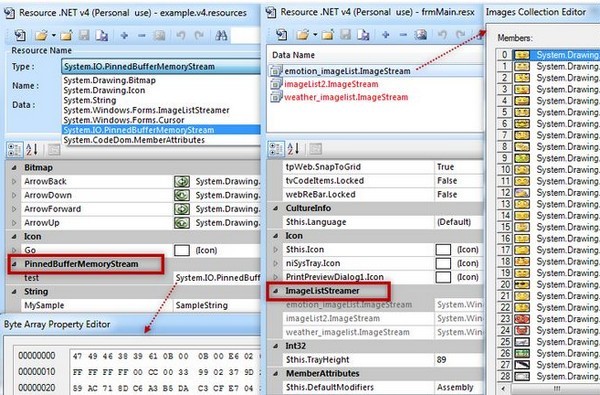The height and width of the screenshot is (395, 600).
Task: Open dropdown arrow beside Open in example.v4.resources
Action: 54,36
